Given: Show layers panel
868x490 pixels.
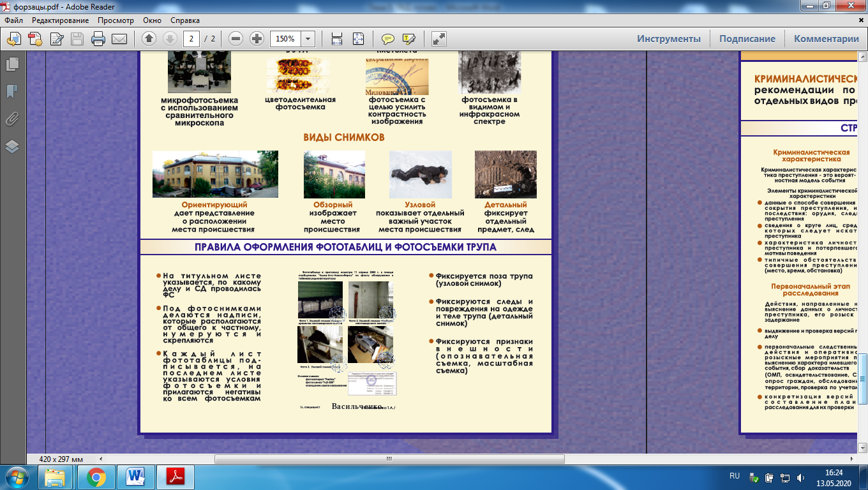Looking at the screenshot, I should [11, 146].
